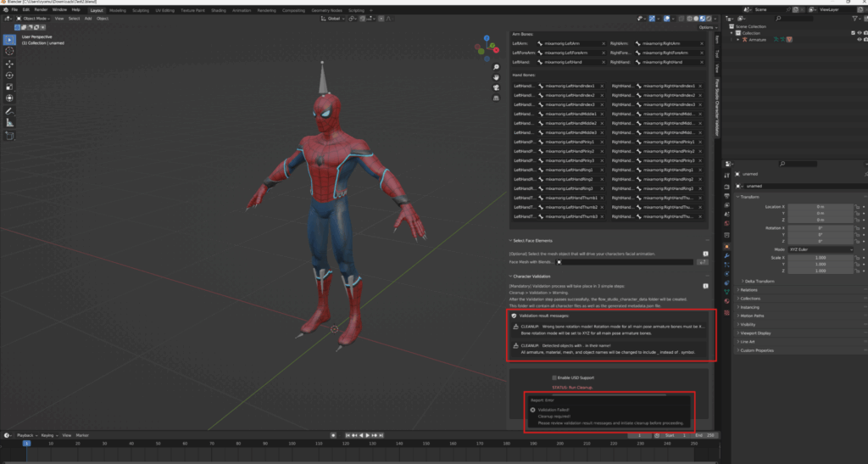Enable USD Support checkbox
The width and height of the screenshot is (868, 464).
coord(554,377)
